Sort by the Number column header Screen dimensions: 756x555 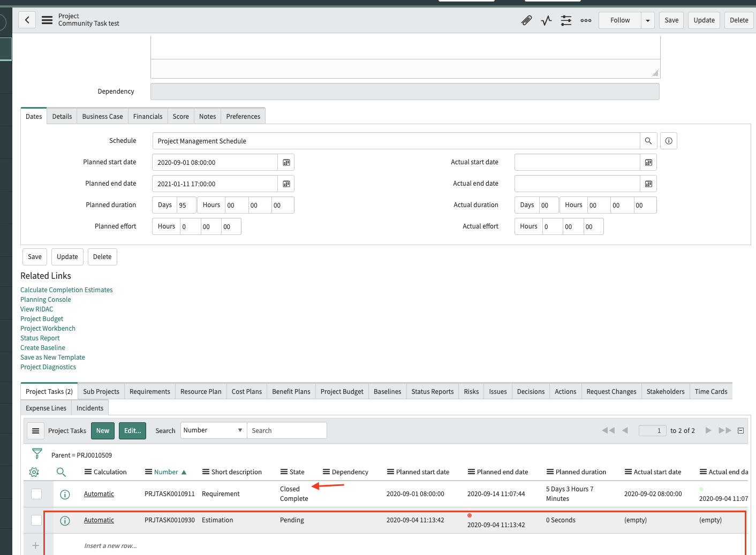(166, 472)
